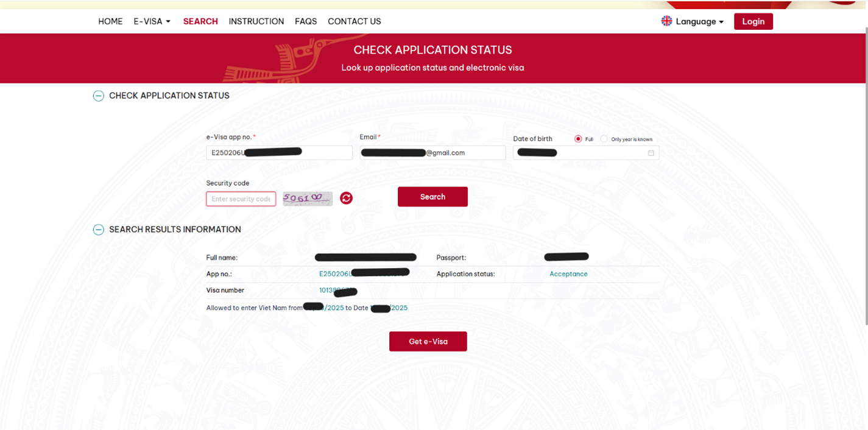868x430 pixels.
Task: Collapse the Search Results Information section
Action: pyautogui.click(x=98, y=230)
